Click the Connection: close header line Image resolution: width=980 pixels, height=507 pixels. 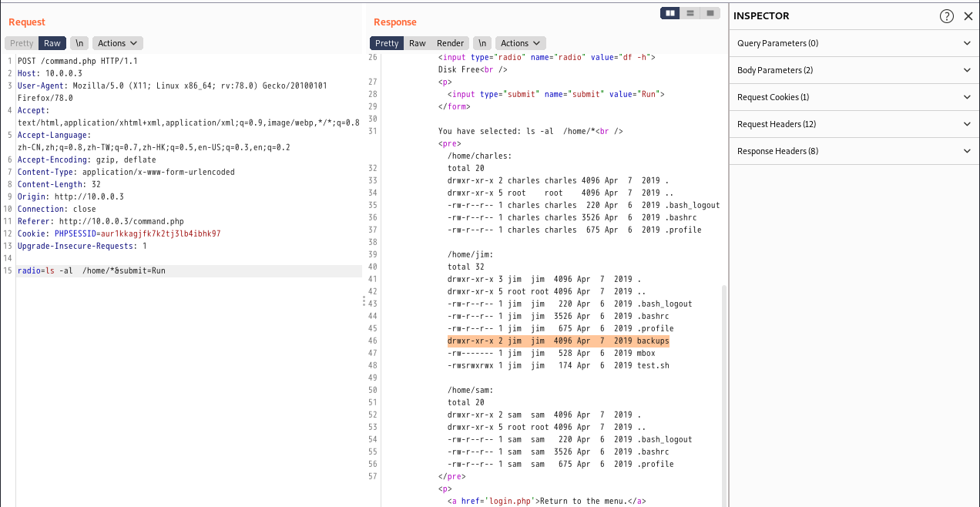[57, 209]
